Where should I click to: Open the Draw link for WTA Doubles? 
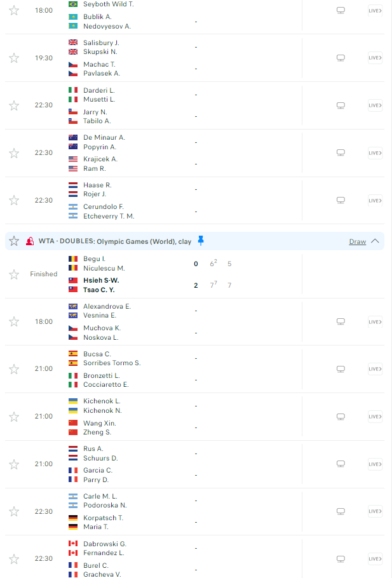pos(357,242)
